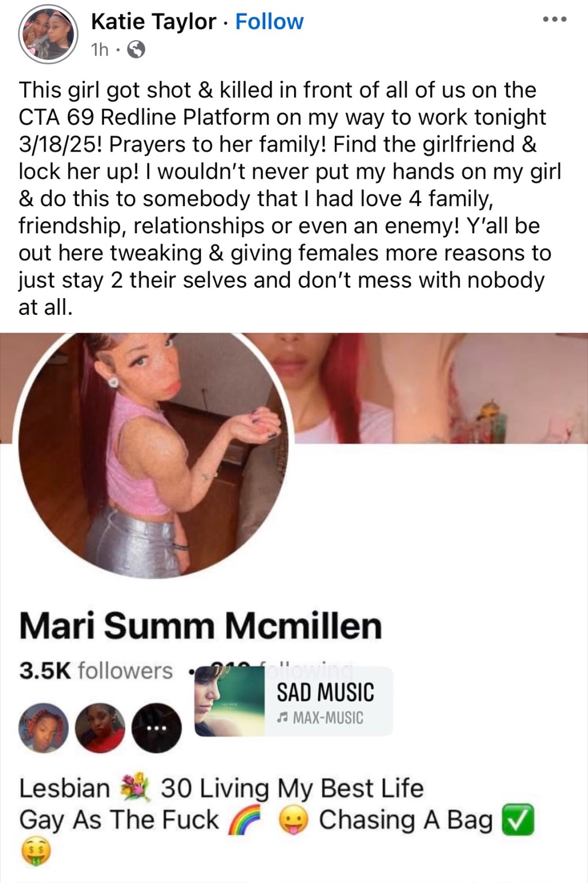Tap the second follower avatar with red background
This screenshot has width=588, height=883.
100,728
